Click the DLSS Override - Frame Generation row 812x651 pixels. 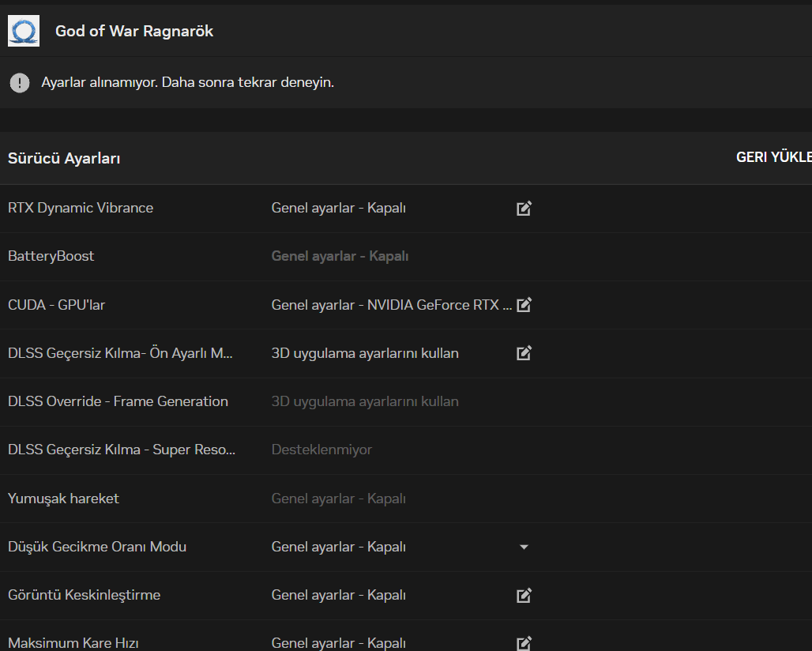(118, 401)
